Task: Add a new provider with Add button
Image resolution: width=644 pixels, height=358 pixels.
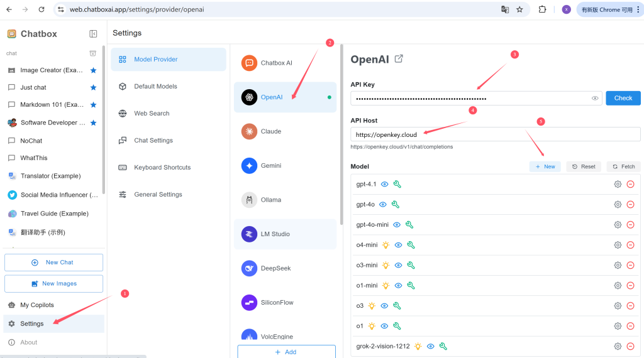Action: [x=286, y=352]
